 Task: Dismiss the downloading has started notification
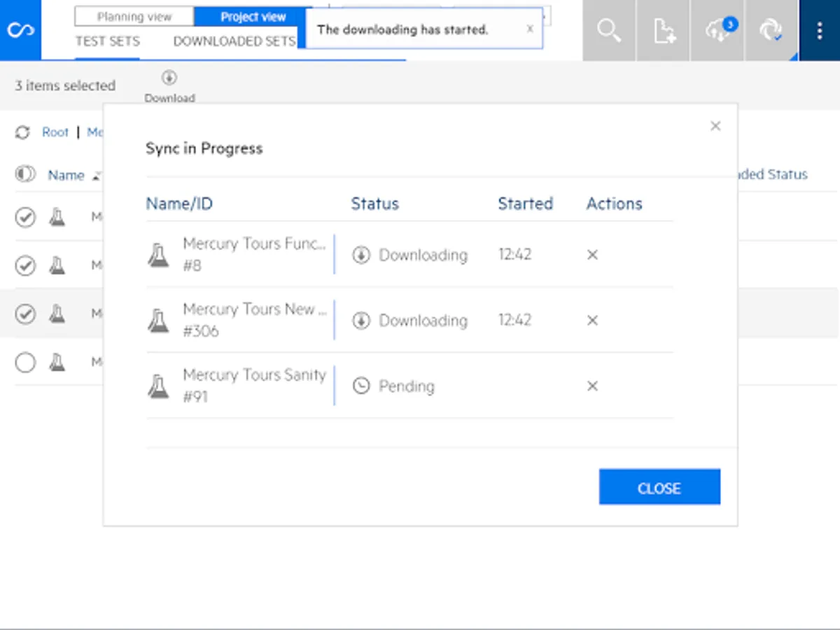click(530, 29)
